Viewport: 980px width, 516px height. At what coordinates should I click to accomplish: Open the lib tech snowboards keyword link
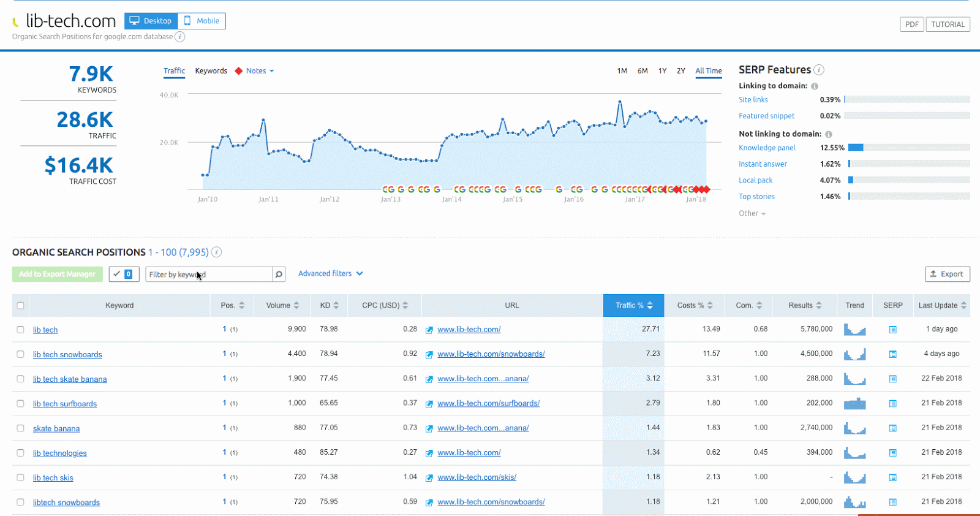[67, 355]
